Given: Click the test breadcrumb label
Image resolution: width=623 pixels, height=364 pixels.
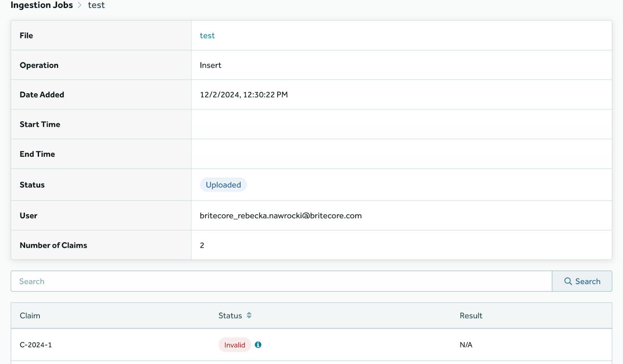Looking at the screenshot, I should 96,5.
